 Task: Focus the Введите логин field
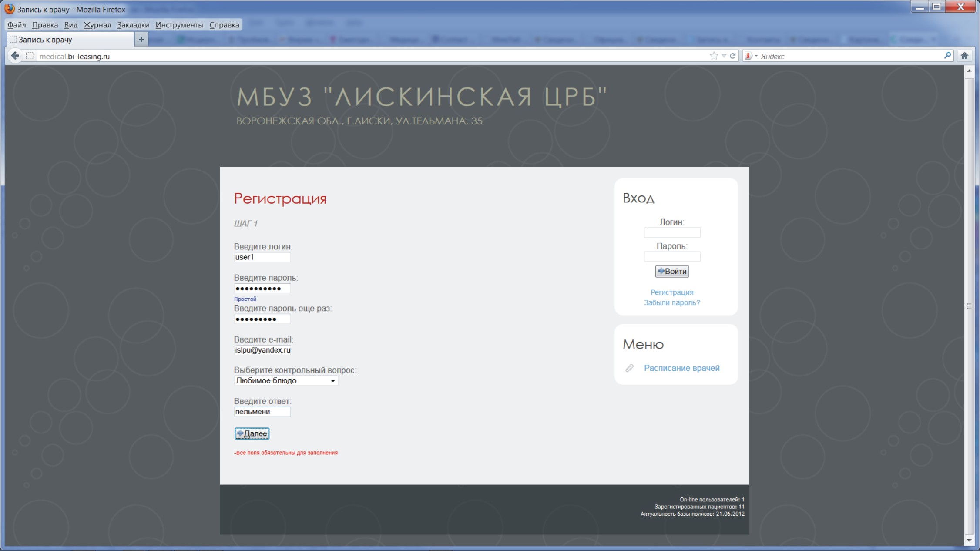click(262, 257)
